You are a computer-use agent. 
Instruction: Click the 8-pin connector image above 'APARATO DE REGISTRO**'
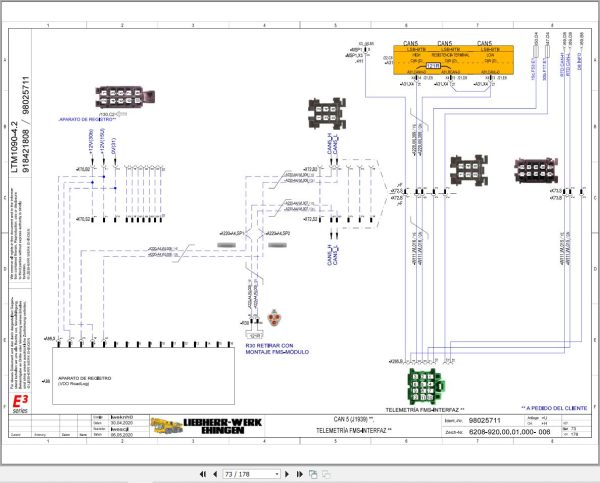pyautogui.click(x=124, y=97)
